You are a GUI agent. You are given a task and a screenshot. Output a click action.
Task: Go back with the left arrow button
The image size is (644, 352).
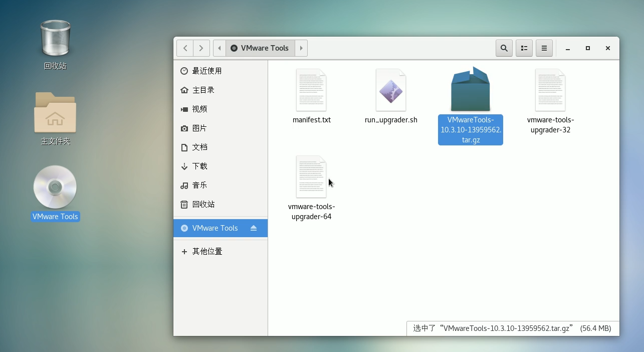click(x=185, y=48)
